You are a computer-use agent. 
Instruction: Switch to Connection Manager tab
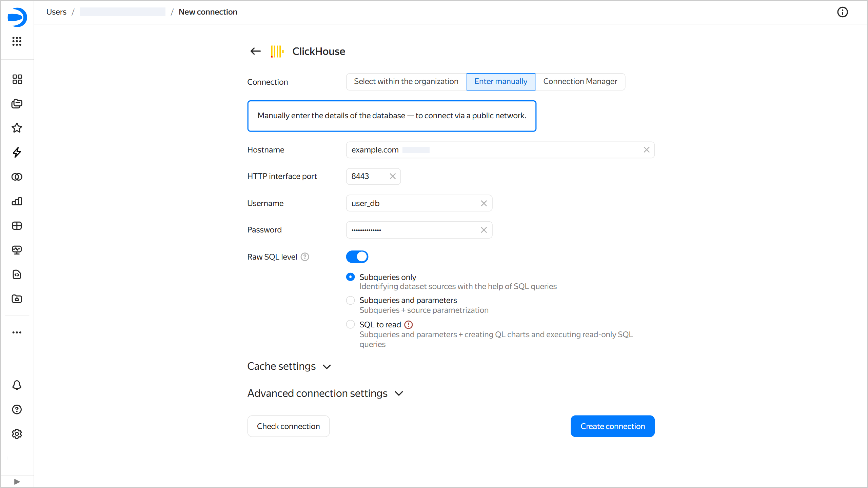580,82
